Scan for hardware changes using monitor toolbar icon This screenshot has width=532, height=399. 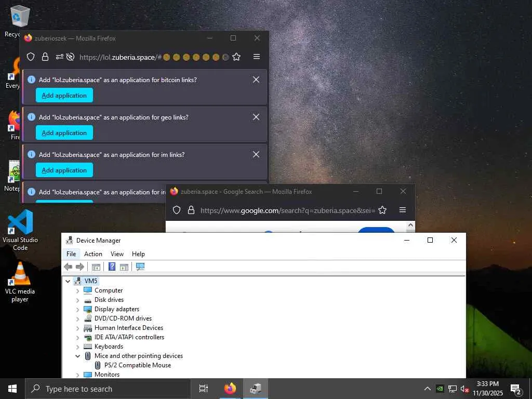point(140,267)
